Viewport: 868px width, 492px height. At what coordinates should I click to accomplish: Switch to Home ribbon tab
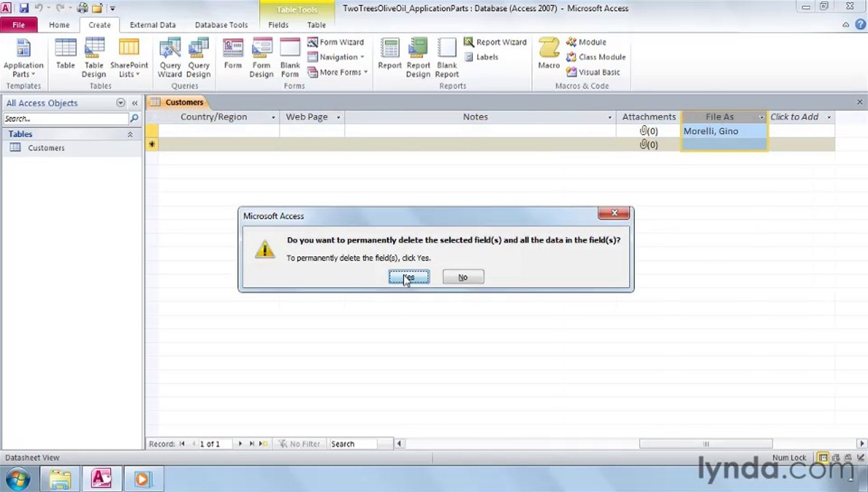coord(59,25)
